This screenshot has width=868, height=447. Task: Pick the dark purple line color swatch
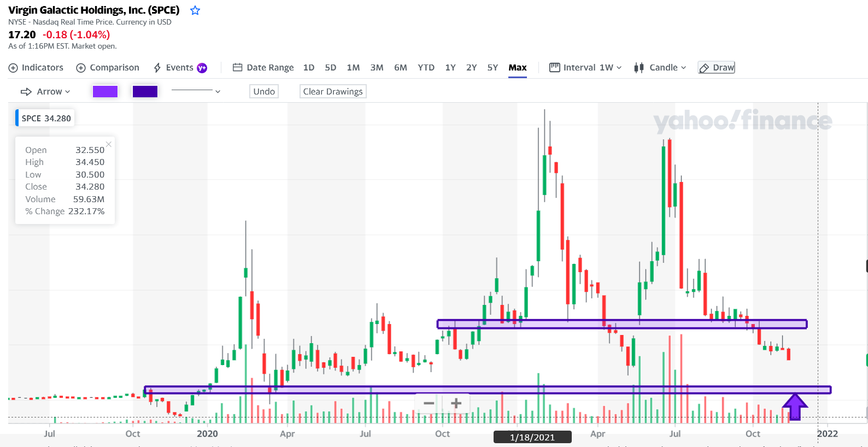(145, 92)
